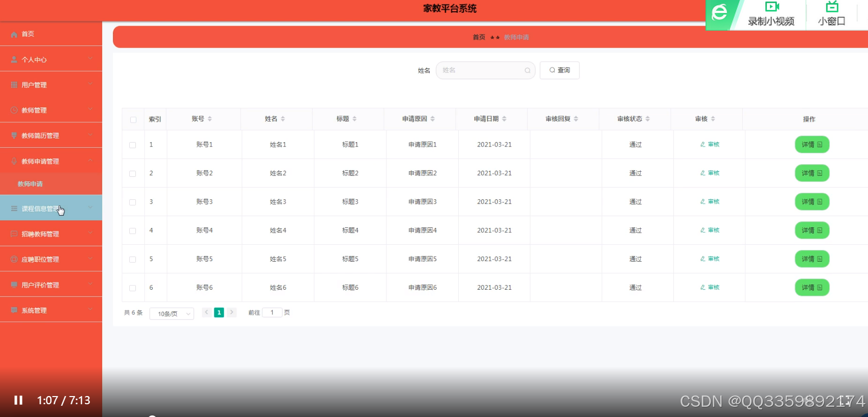This screenshot has width=868, height=417.
Task: Sort table by 标题 column arrows
Action: coord(354,119)
